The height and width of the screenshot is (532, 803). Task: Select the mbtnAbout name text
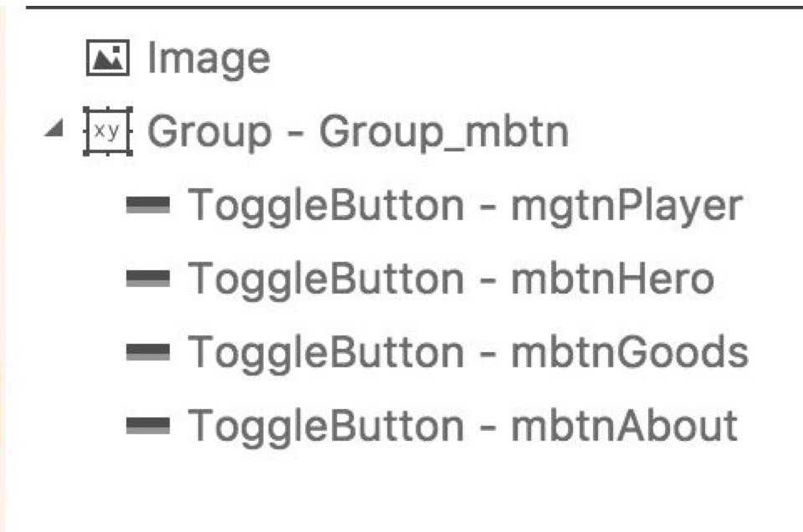point(624,426)
